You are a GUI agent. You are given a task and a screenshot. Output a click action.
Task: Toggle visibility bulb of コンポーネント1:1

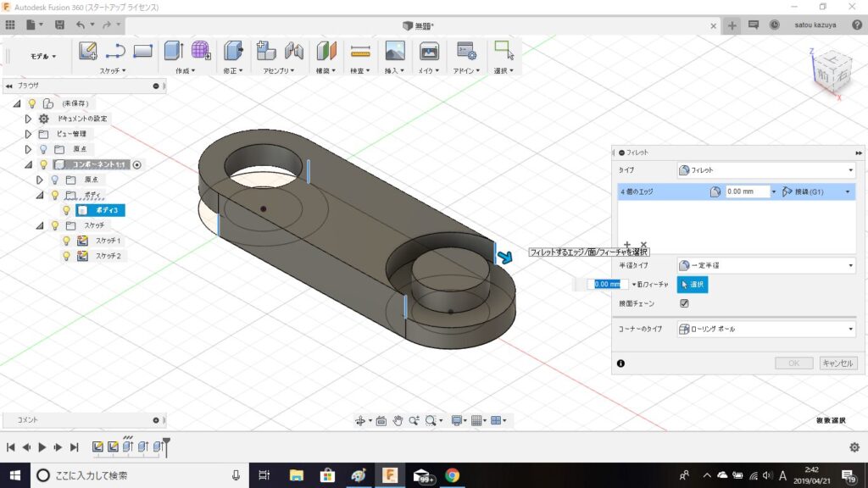point(43,164)
